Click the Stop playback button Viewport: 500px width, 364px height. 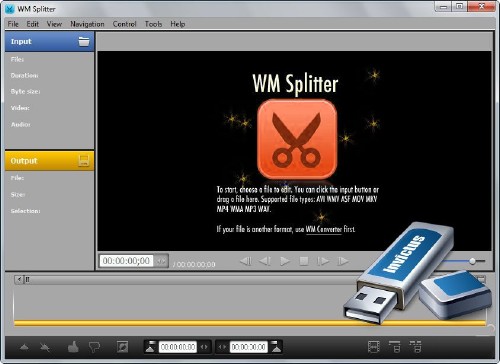pos(304,261)
